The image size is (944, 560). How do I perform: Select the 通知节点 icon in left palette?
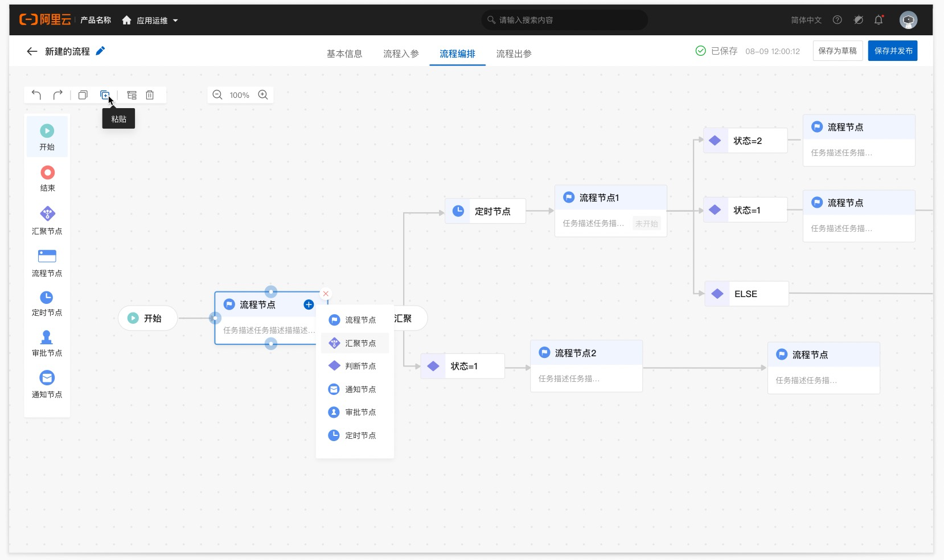(47, 378)
